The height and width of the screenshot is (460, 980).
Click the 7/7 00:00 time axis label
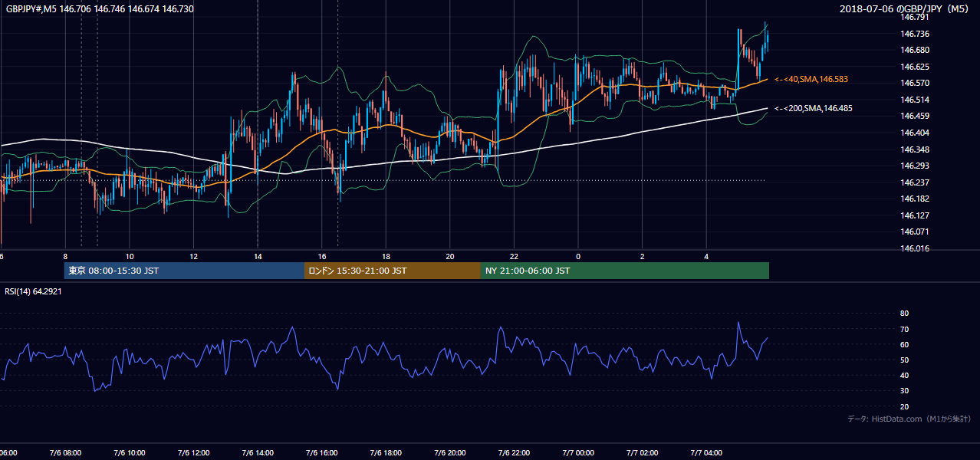click(x=577, y=452)
